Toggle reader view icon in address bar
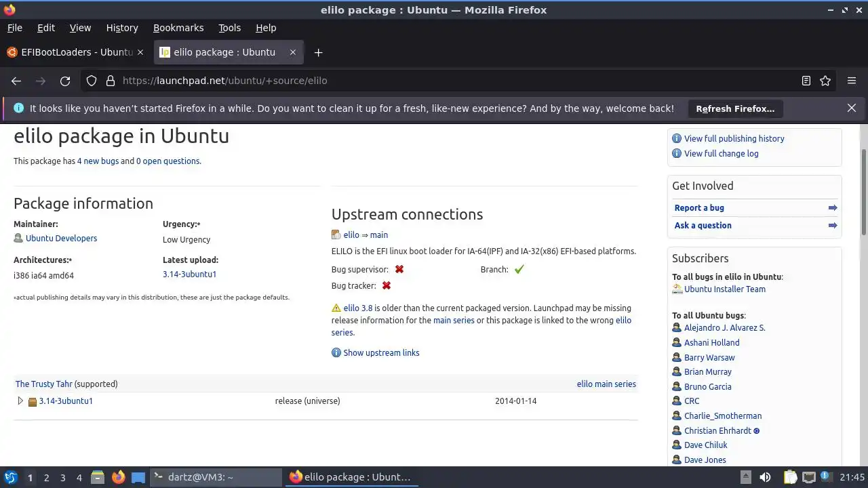868x488 pixels. coord(806,81)
